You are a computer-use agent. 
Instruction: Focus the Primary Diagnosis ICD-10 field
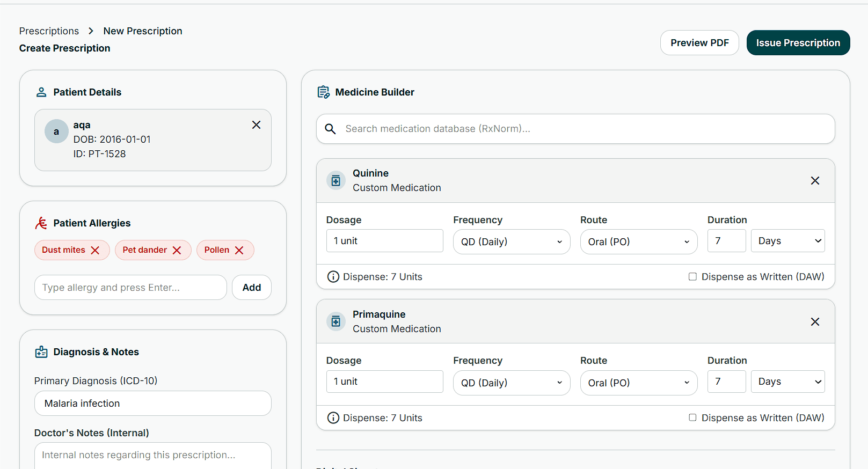[153, 404]
